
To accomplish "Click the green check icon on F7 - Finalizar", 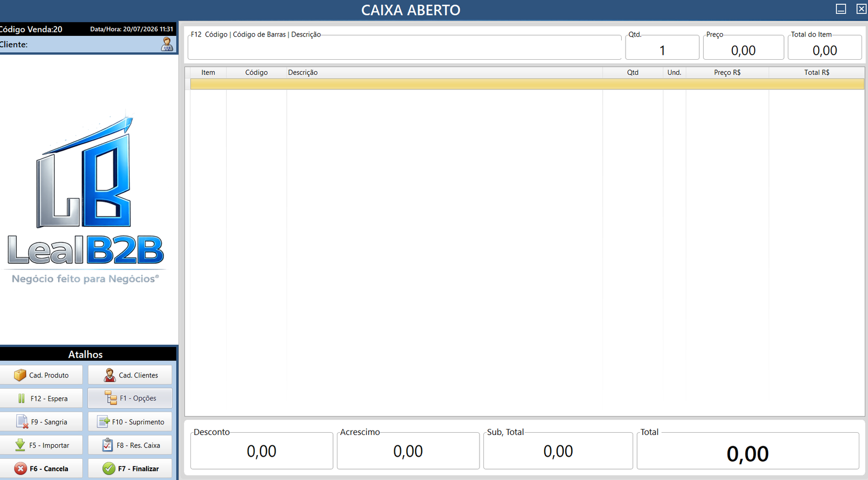I will click(x=109, y=468).
